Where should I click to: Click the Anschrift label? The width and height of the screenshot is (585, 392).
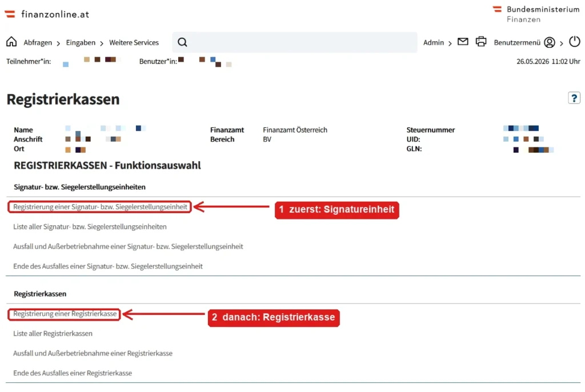pyautogui.click(x=28, y=139)
